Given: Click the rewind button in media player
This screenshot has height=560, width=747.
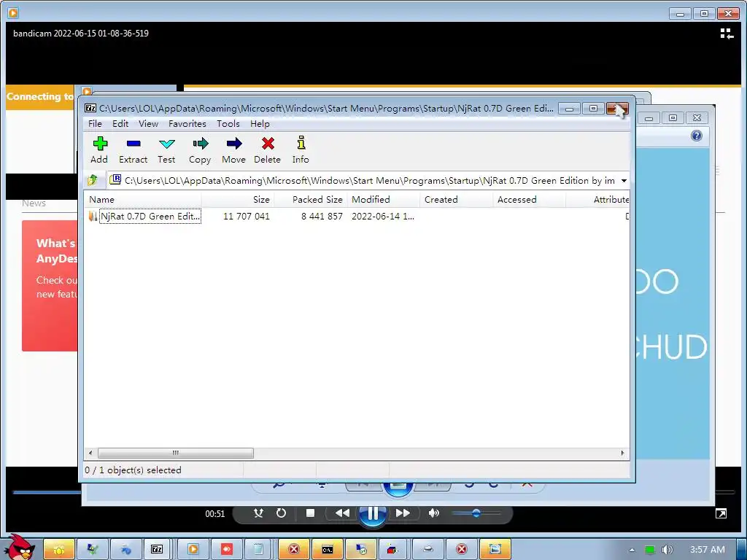Looking at the screenshot, I should [342, 513].
